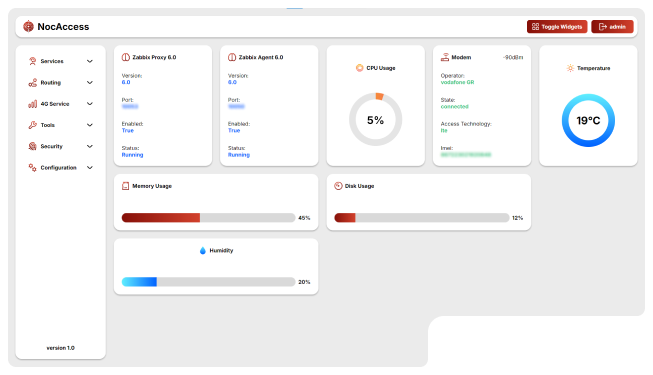
Task: Click the Memory Usage card icon
Action: coord(125,186)
